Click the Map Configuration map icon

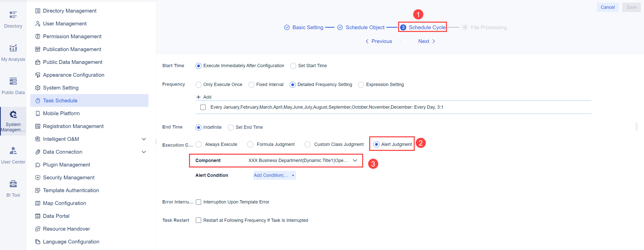pos(38,203)
